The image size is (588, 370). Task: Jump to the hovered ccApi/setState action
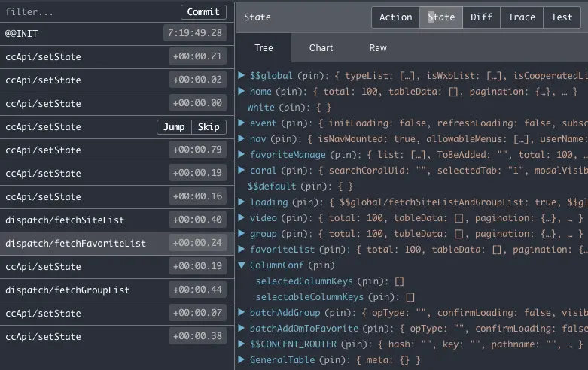[x=174, y=127]
